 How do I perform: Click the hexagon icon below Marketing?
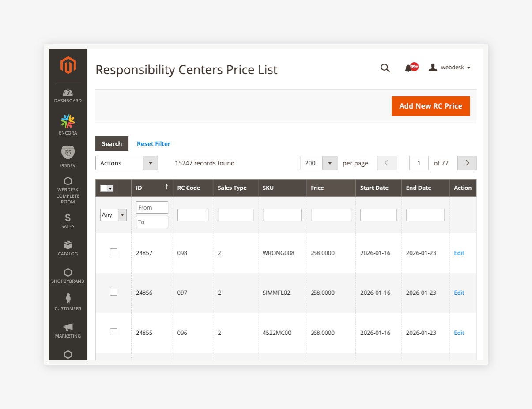68,354
